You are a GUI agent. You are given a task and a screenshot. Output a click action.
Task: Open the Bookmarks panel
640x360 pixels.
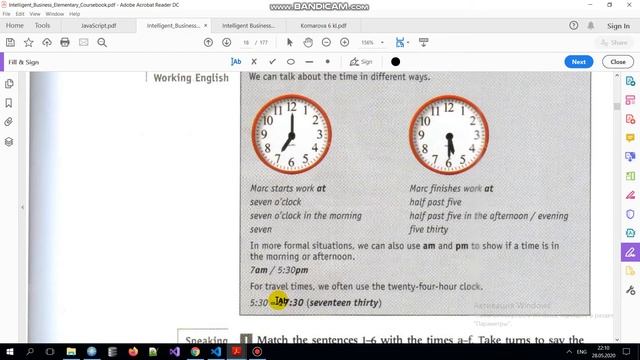(9, 103)
